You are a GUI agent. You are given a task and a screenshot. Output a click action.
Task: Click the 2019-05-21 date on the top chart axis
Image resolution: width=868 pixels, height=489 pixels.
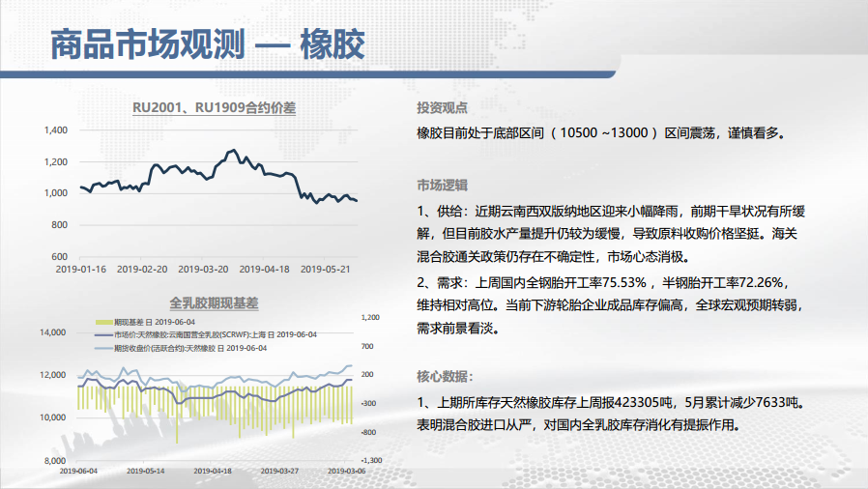pos(326,270)
